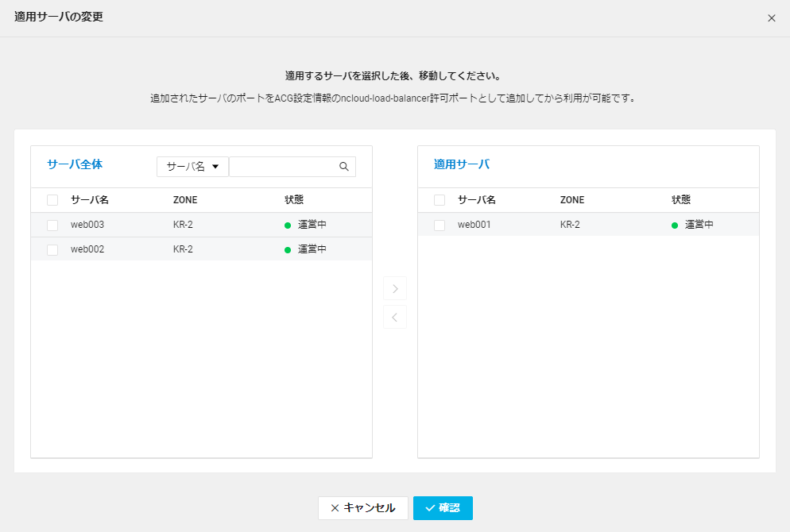
Task: Close the dialog with the X icon
Action: point(772,18)
